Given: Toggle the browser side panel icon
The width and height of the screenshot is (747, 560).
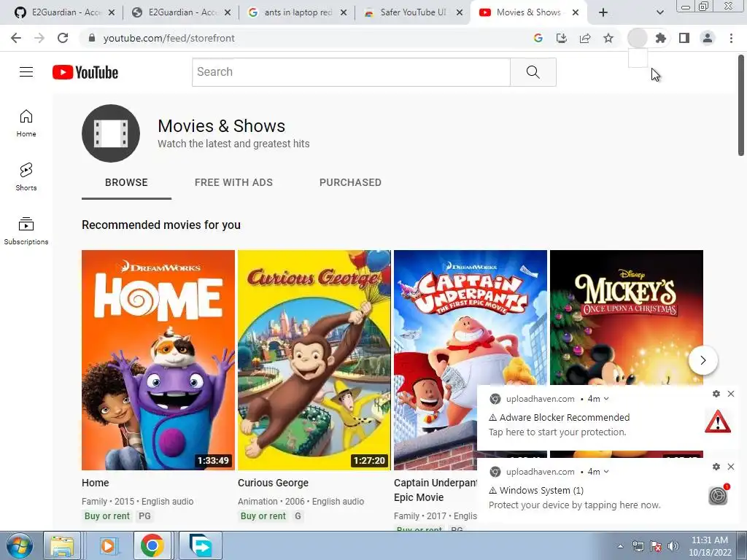Looking at the screenshot, I should click(684, 38).
